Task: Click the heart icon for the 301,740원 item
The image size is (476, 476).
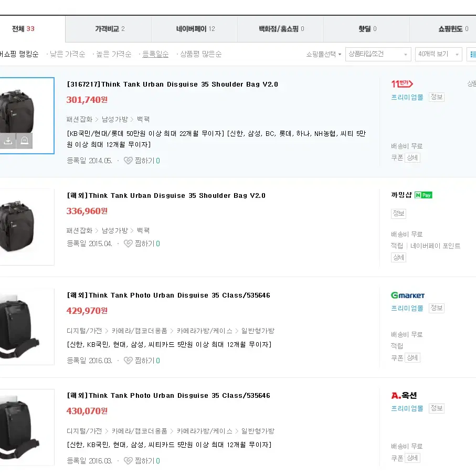Action: tap(128, 161)
